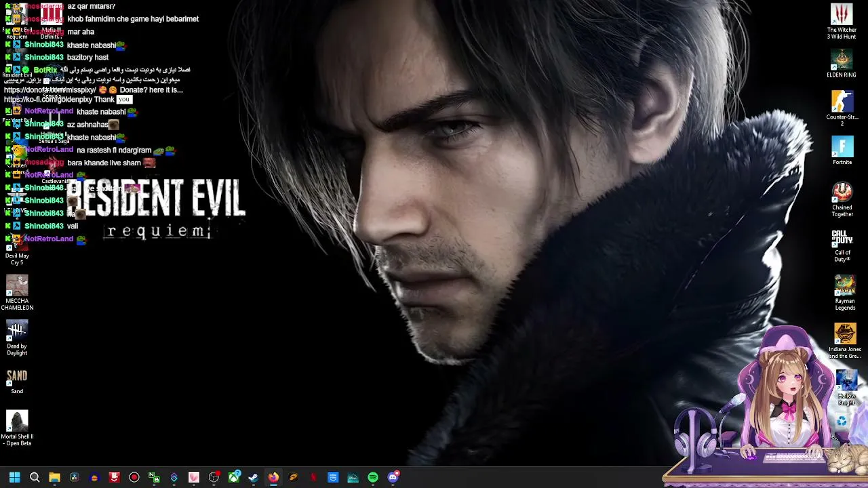Select the Devil May Cry 5 shortcut

(x=17, y=249)
